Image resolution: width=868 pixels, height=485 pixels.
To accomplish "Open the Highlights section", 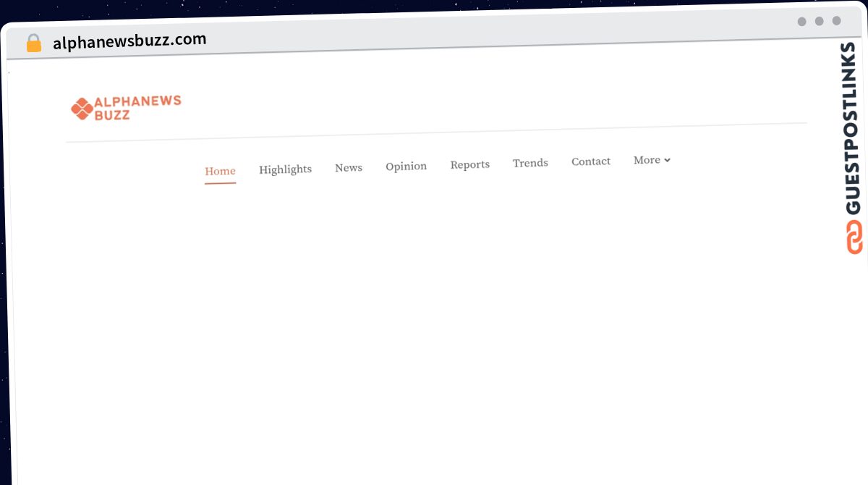I will pyautogui.click(x=285, y=169).
